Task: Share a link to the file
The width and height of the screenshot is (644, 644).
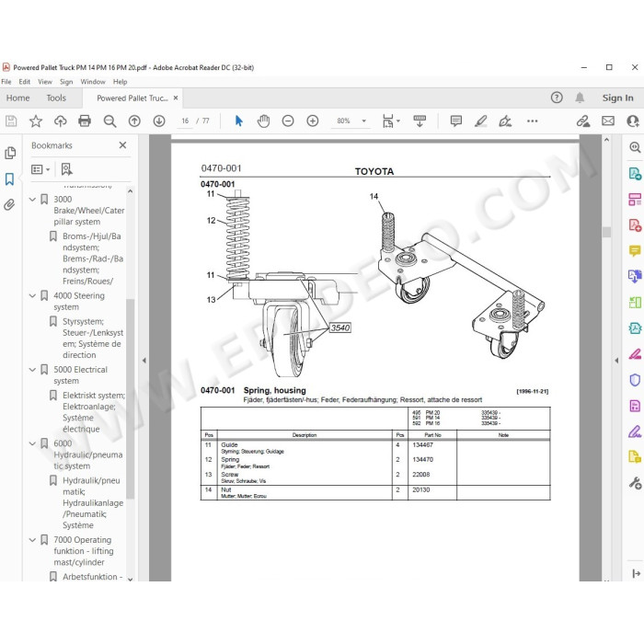Action: click(x=582, y=121)
